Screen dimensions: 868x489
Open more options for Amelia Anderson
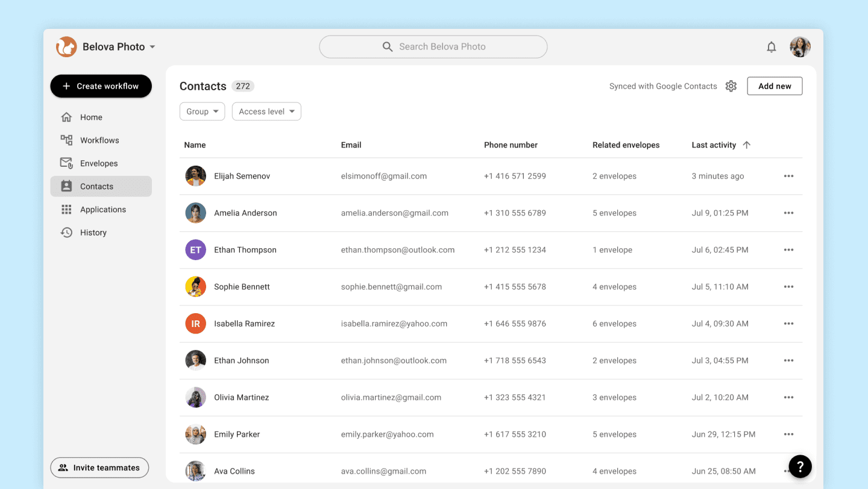coord(788,213)
